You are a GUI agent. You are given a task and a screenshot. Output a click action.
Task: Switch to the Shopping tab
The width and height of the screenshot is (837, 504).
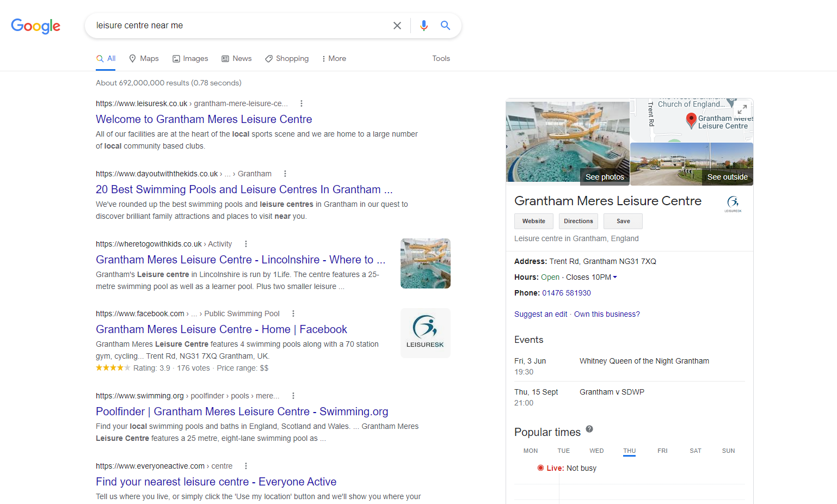[x=287, y=59]
